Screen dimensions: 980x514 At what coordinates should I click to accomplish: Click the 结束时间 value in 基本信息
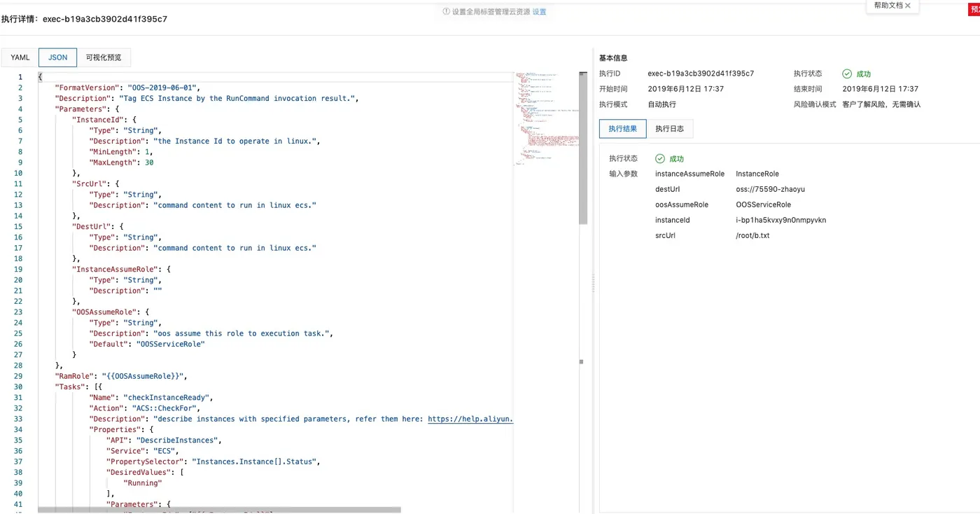(x=881, y=89)
